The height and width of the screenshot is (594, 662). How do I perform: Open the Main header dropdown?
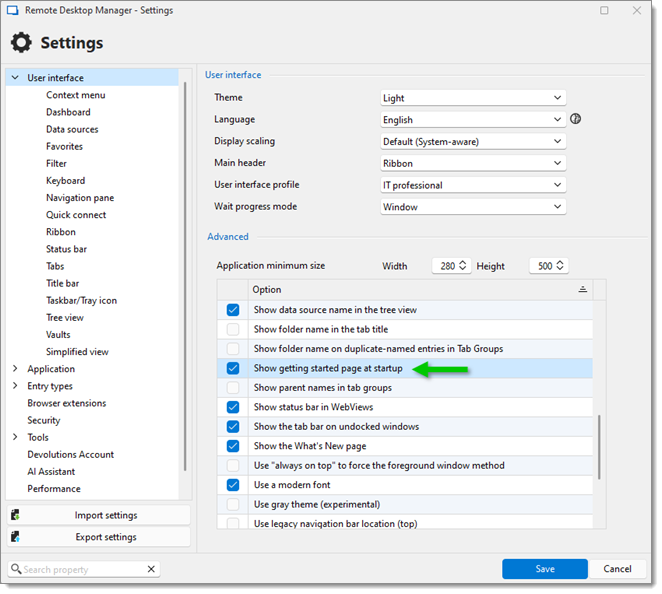pyautogui.click(x=473, y=163)
